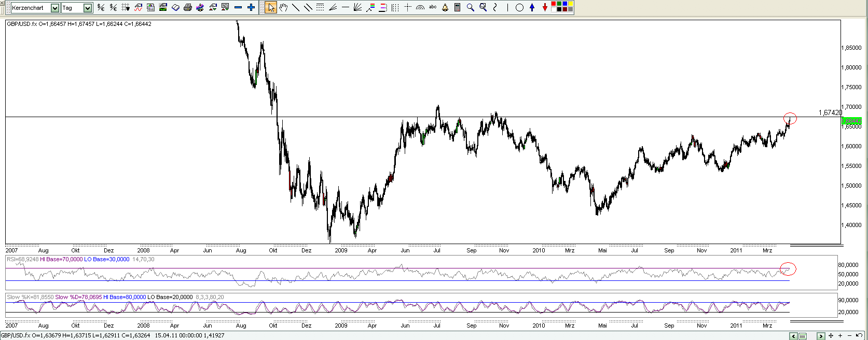Click the bottom-right minus zoom button

click(849, 336)
